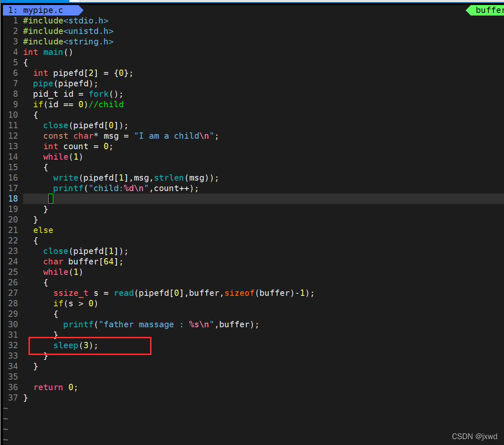Click the closing brace on line 37

26,398
